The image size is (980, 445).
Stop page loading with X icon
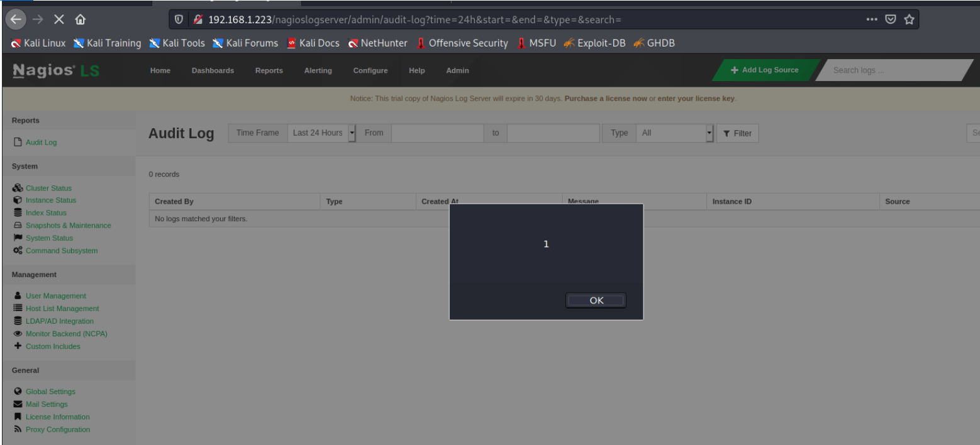point(58,19)
